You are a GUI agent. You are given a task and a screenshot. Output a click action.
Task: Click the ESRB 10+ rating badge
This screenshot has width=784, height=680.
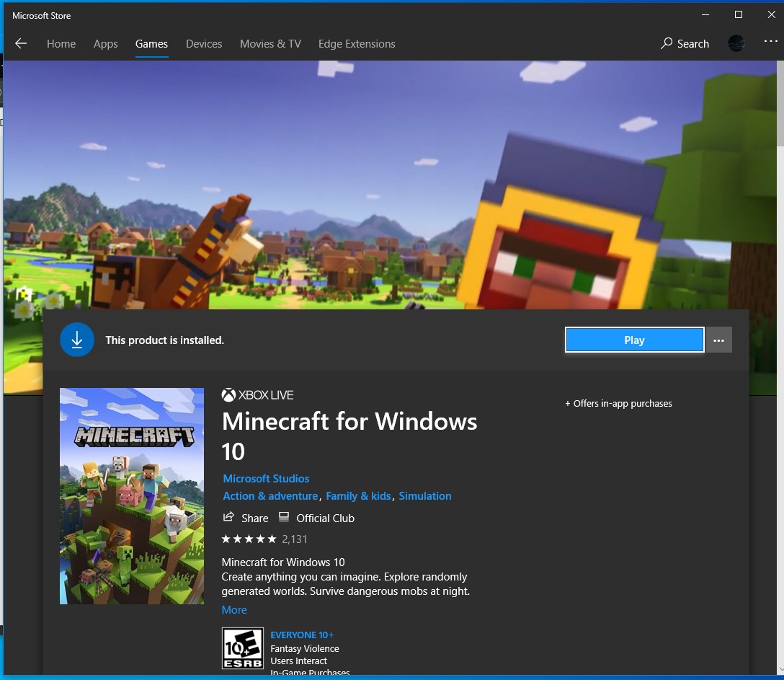pyautogui.click(x=243, y=648)
